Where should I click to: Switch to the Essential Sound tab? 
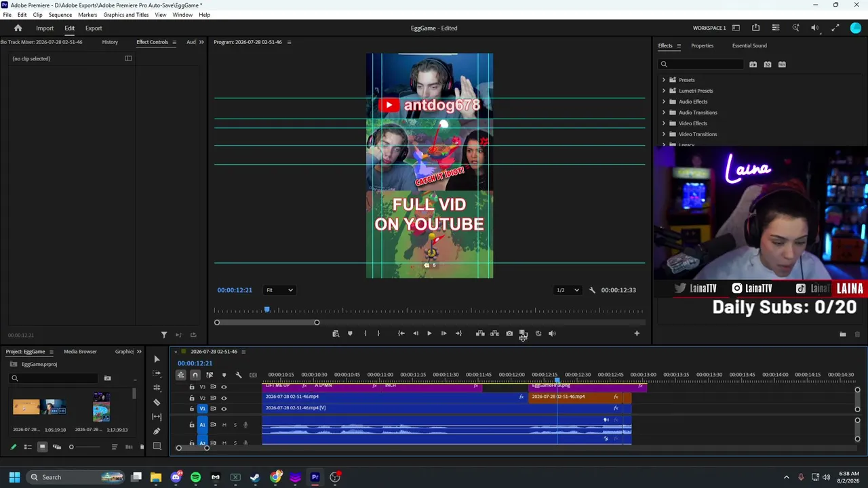749,45
